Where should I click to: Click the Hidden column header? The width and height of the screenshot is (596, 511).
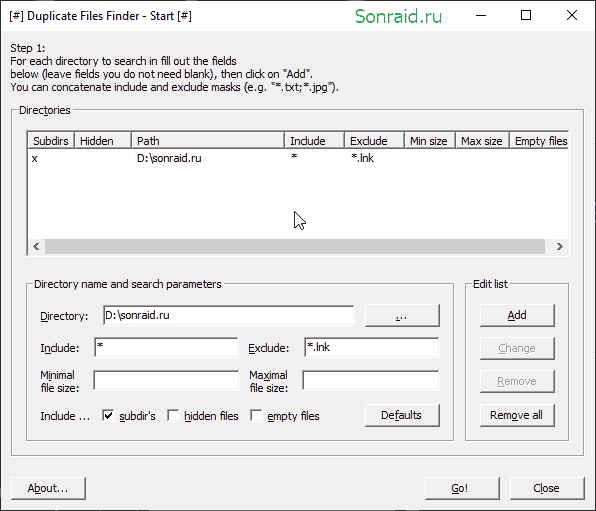pyautogui.click(x=103, y=141)
